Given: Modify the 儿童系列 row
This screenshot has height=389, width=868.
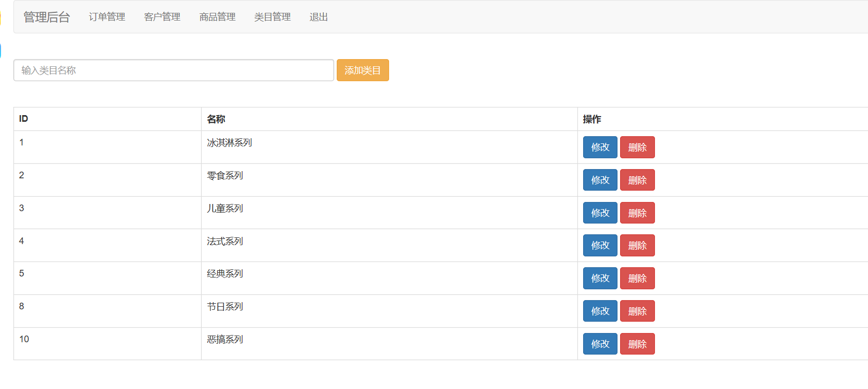Looking at the screenshot, I should [600, 213].
